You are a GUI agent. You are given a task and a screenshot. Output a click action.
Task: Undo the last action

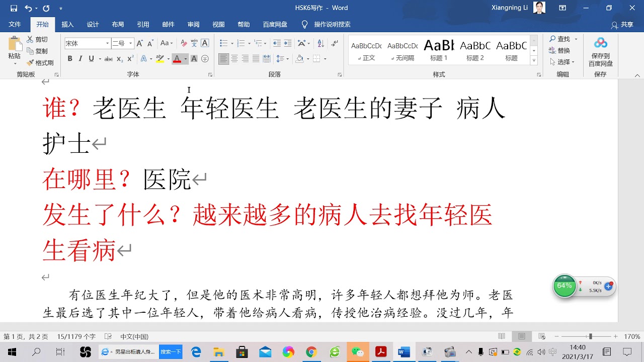pyautogui.click(x=28, y=8)
